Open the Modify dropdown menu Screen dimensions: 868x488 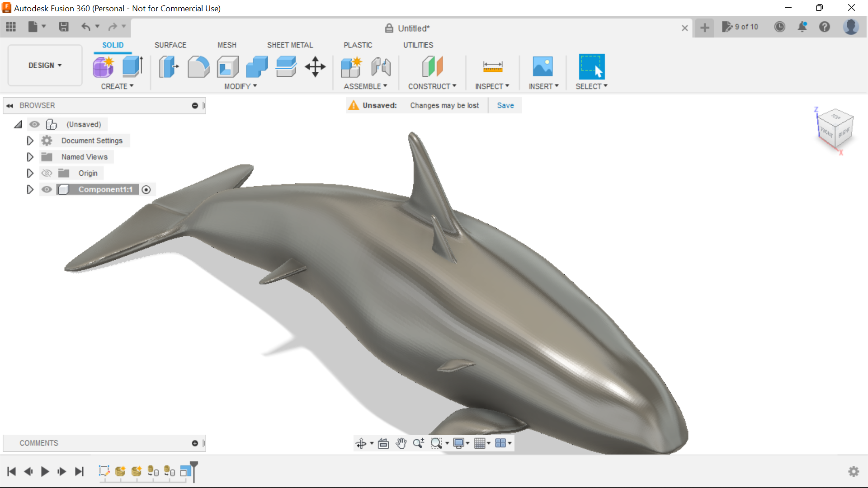click(x=240, y=86)
